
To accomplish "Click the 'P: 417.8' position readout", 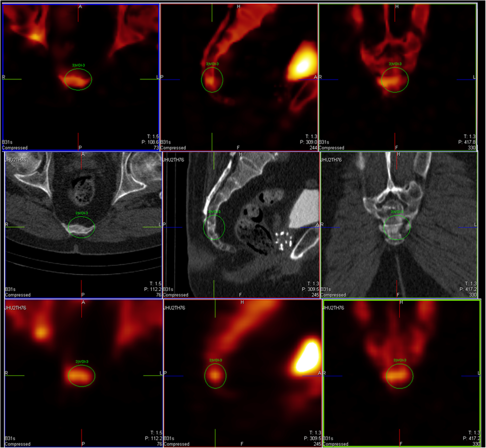I will 467,142.
